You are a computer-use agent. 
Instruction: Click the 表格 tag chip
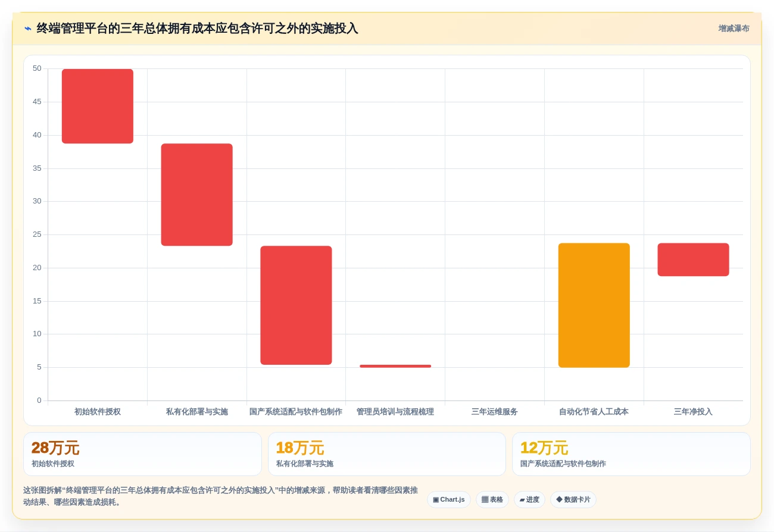[492, 500]
